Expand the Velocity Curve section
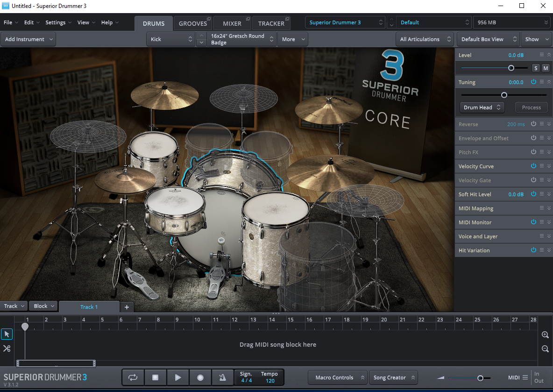553x392 pixels. click(x=549, y=166)
